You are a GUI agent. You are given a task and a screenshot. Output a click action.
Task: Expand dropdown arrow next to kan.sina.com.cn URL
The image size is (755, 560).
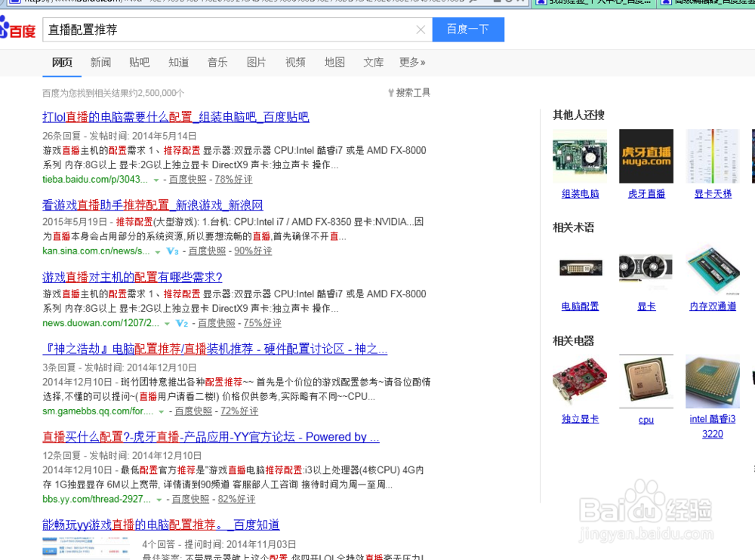[x=158, y=252]
